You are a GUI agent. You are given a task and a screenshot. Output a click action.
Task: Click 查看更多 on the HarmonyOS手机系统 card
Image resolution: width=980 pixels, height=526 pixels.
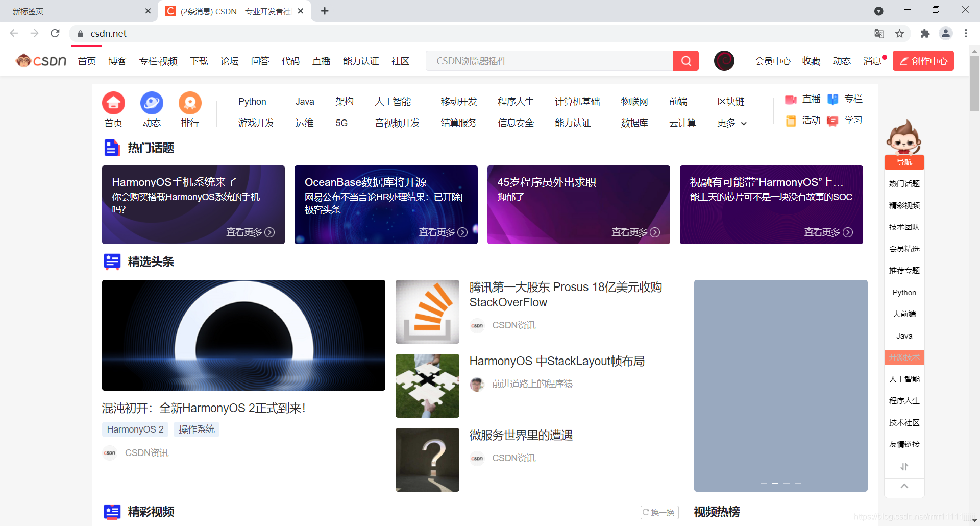250,232
